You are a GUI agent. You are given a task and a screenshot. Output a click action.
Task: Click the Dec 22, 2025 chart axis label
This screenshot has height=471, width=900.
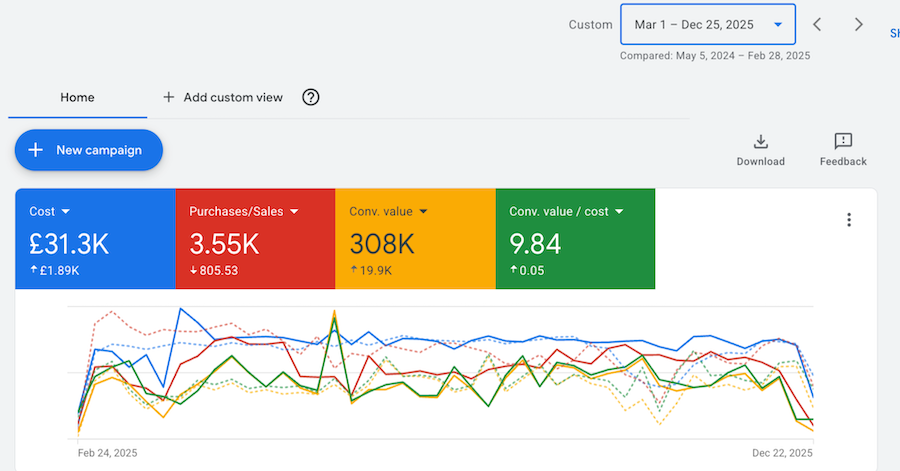click(x=783, y=453)
